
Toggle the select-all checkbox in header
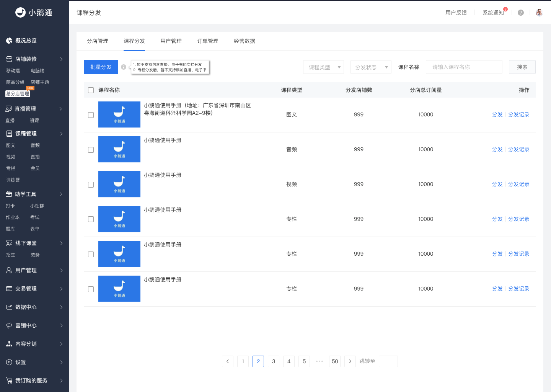91,90
